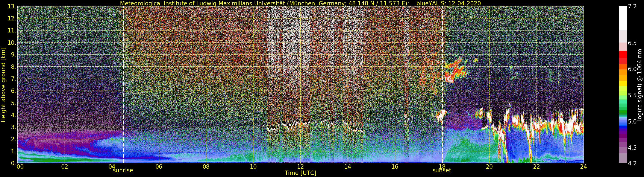This screenshot has width=644, height=177.
Task: Click the y-axis tick label '9.'
Action: (x=13, y=55)
